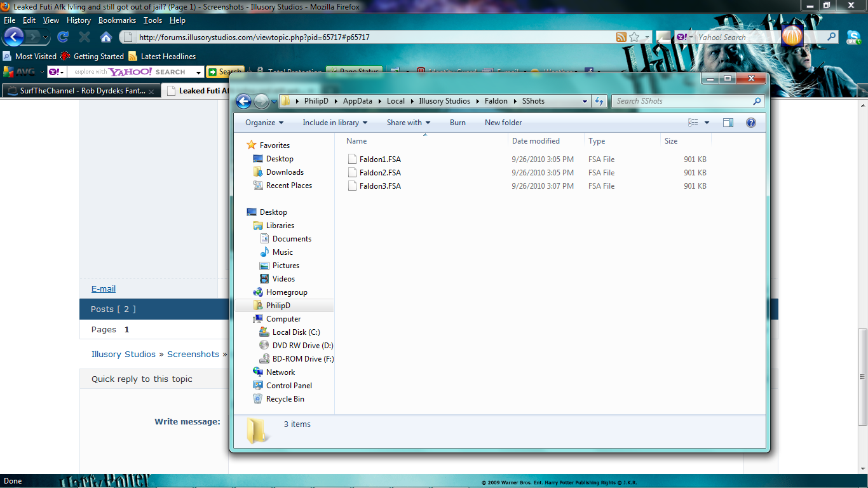This screenshot has height=488, width=868.
Task: Click the Help question mark icon in Explorer
Action: pyautogui.click(x=752, y=122)
